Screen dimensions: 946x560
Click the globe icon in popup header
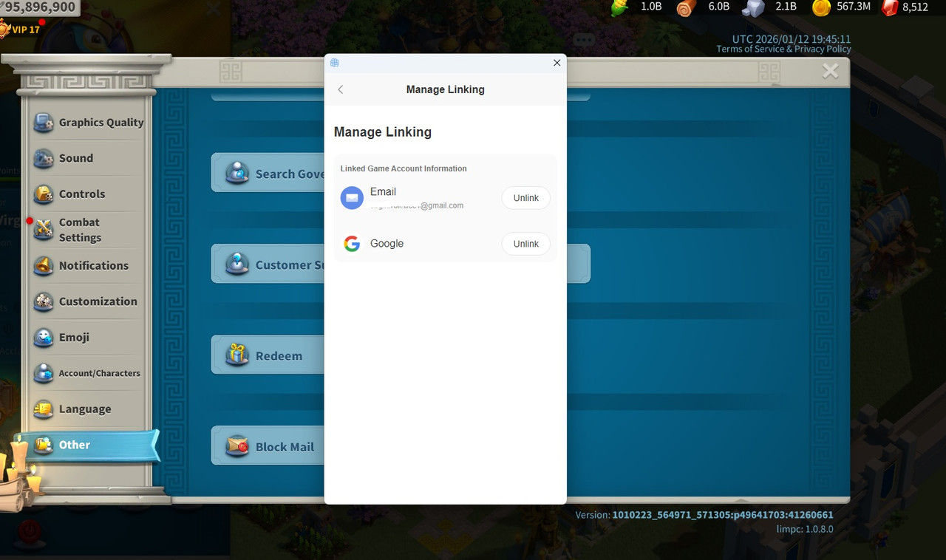coord(335,63)
